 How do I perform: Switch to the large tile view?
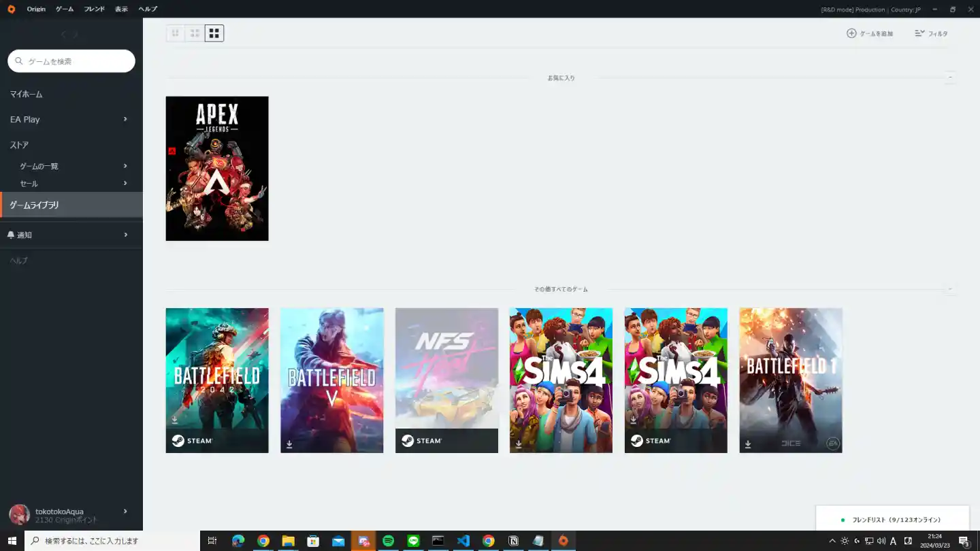tap(214, 33)
